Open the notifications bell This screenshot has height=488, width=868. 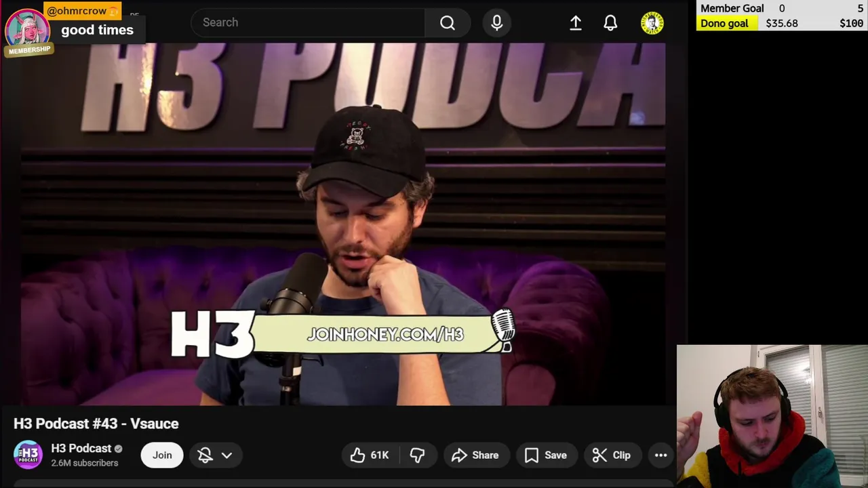click(610, 23)
